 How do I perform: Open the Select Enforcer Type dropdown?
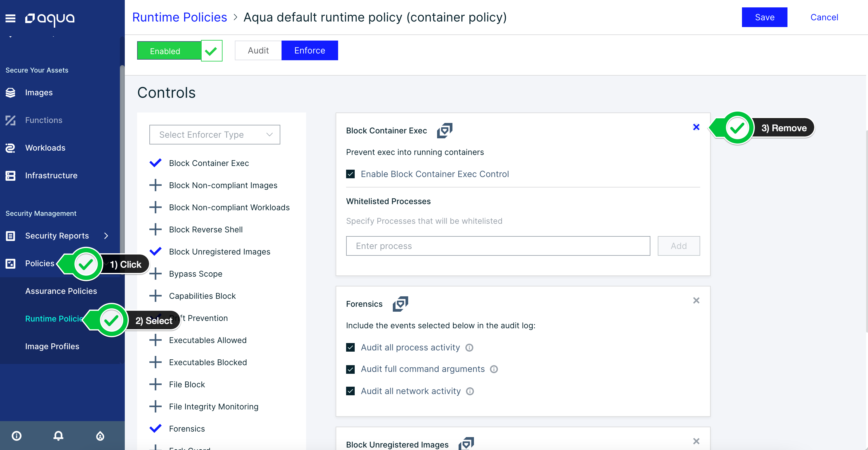215,135
